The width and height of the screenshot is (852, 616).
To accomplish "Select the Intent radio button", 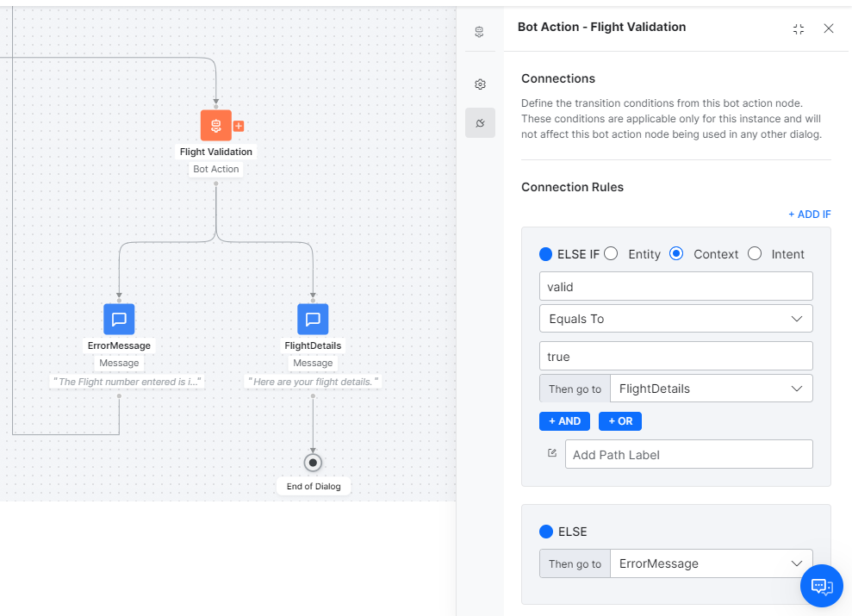I will [x=754, y=253].
